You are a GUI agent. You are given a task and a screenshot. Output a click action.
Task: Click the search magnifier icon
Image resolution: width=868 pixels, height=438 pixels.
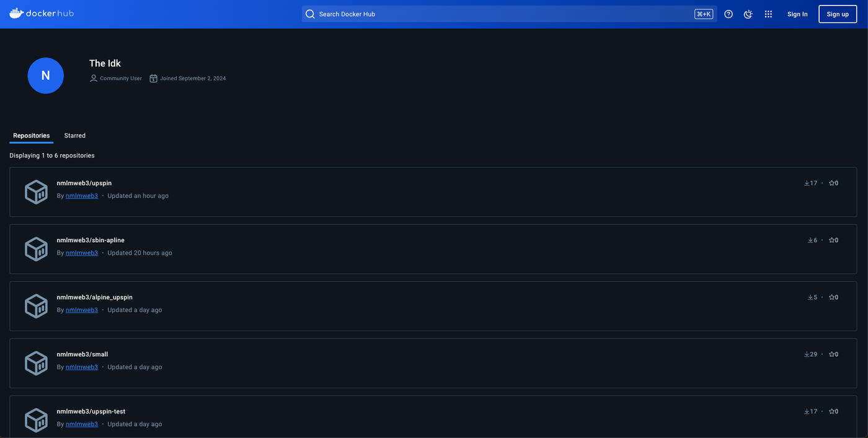click(309, 14)
